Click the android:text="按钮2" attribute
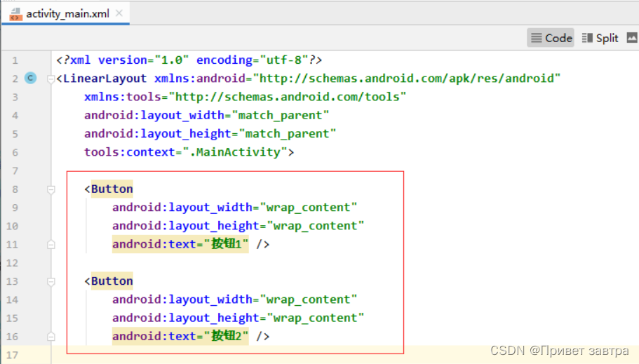The width and height of the screenshot is (639, 364). [x=180, y=336]
